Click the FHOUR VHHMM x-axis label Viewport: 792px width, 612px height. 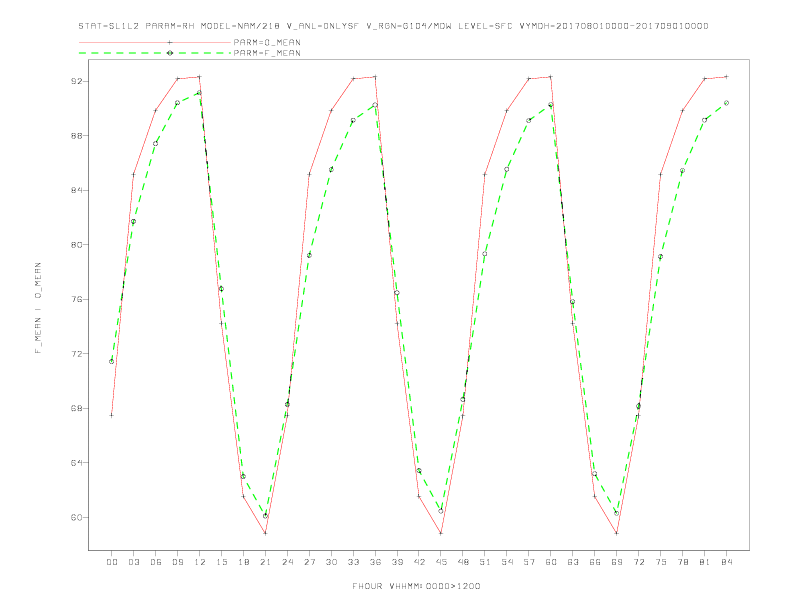click(416, 586)
